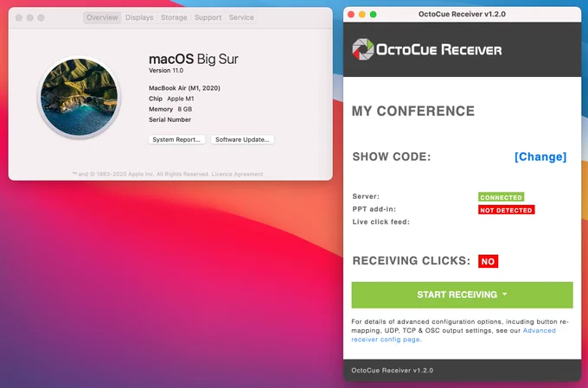Screen dimensions: 588x388
Task: Click the START RECEIVING button
Action: 462,295
